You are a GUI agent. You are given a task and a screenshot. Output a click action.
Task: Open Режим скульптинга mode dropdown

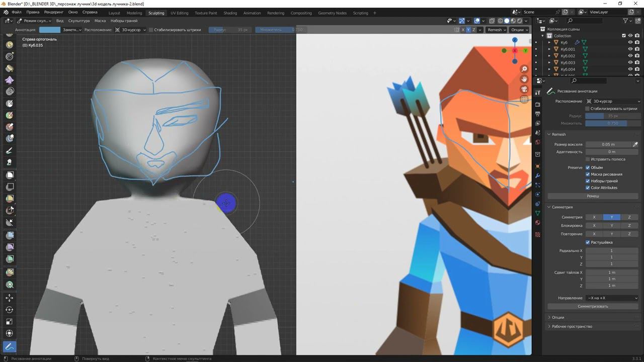(34, 21)
